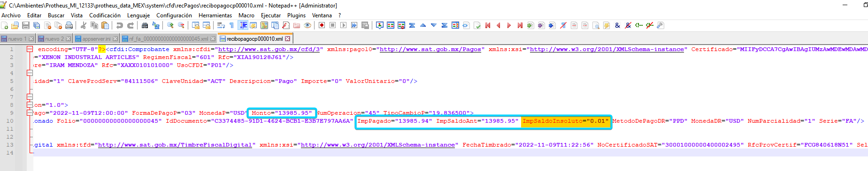Undo the last action
Image resolution: width=868 pixels, height=171 pixels.
click(119, 25)
